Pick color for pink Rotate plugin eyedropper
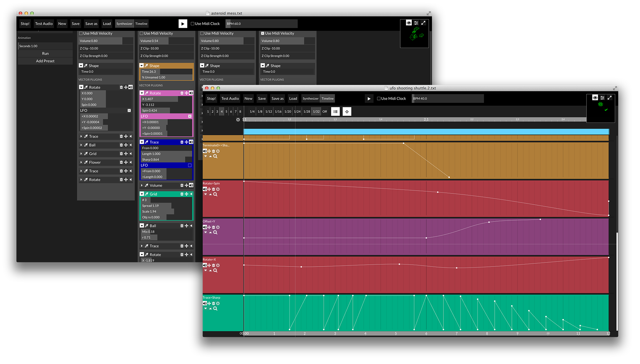This screenshot has width=640, height=364. tap(147, 93)
